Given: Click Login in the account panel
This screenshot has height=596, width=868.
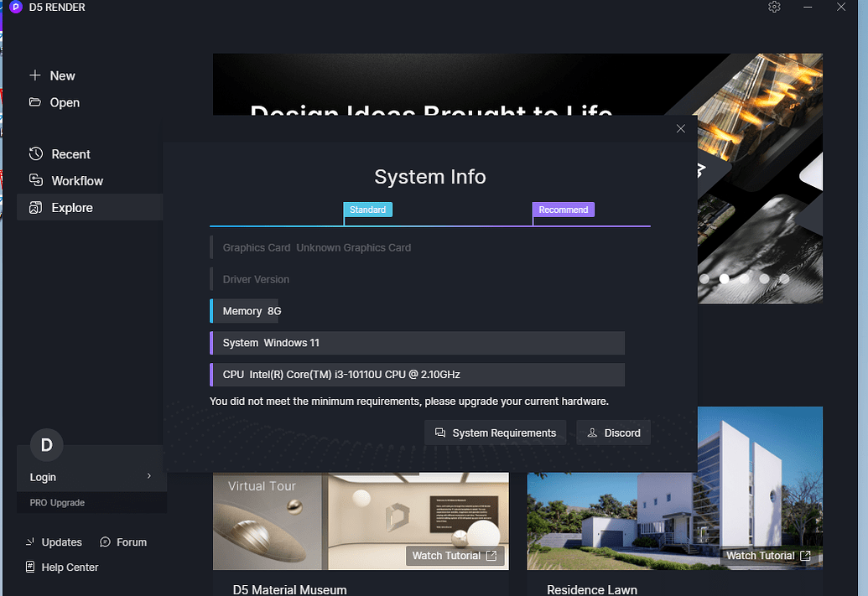Looking at the screenshot, I should coord(43,477).
